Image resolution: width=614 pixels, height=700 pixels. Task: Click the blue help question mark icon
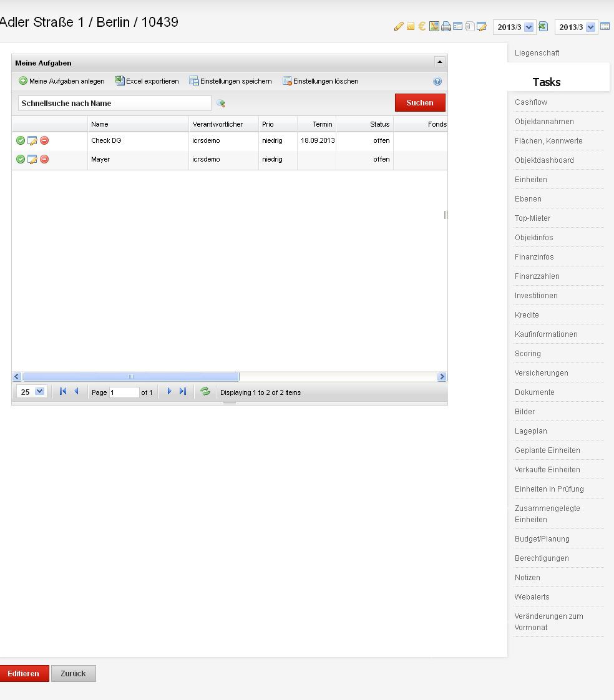point(437,82)
